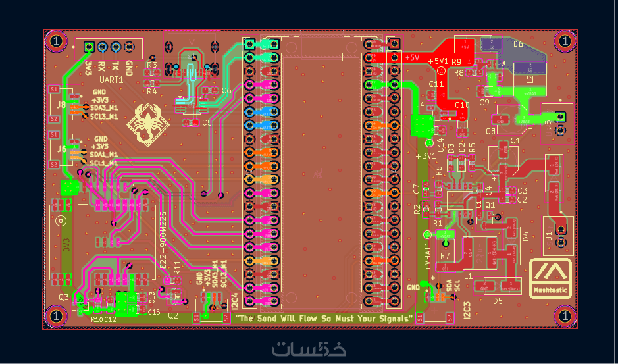
Task: Select the J6 connector label
Action: (x=61, y=149)
